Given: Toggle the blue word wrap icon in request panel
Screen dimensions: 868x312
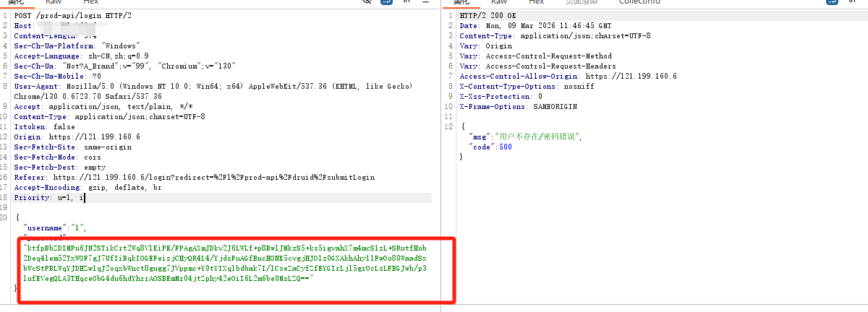Looking at the screenshot, I should [x=387, y=2].
